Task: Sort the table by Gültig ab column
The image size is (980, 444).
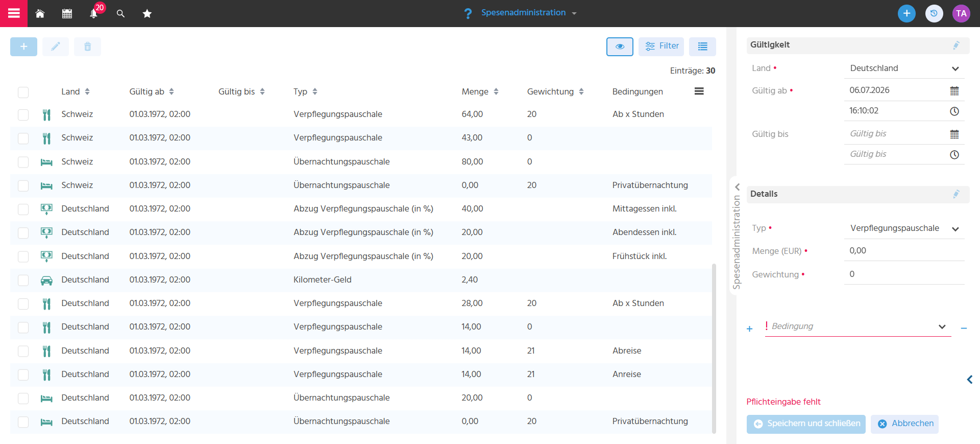Action: [x=152, y=91]
